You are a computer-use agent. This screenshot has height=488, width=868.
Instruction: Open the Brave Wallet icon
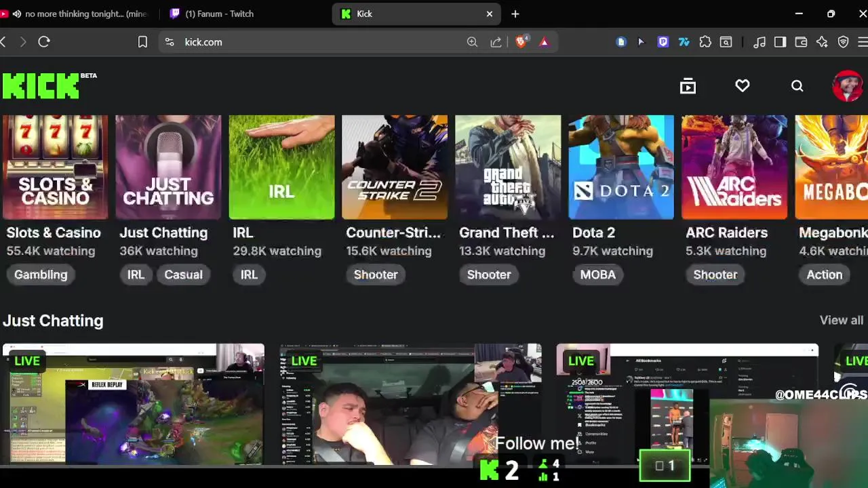(801, 42)
